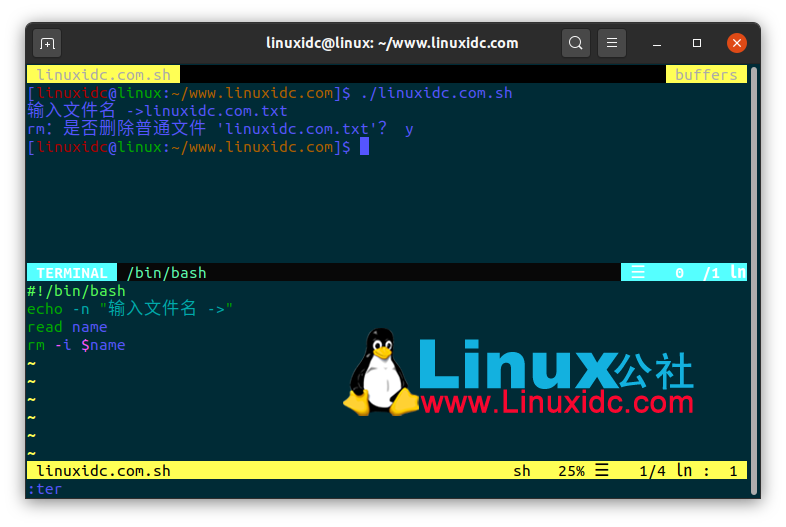Click the :ter command line
The height and width of the screenshot is (527, 786).
pos(45,489)
